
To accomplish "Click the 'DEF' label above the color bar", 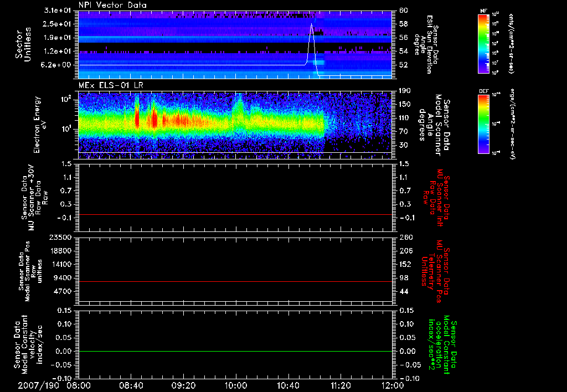I will point(483,91).
